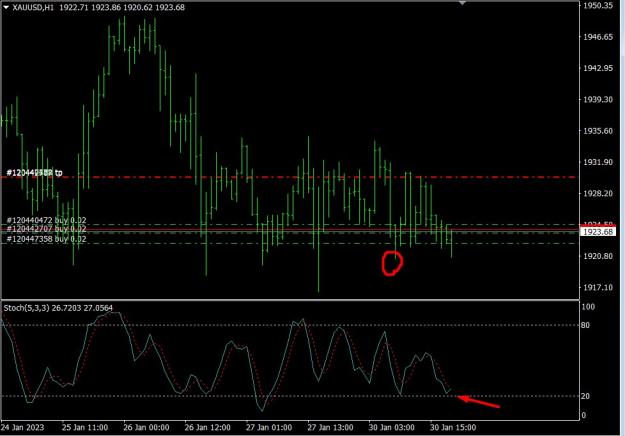Click the 24 Jan 2023 date label
The height and width of the screenshot is (436, 625).
[22, 428]
